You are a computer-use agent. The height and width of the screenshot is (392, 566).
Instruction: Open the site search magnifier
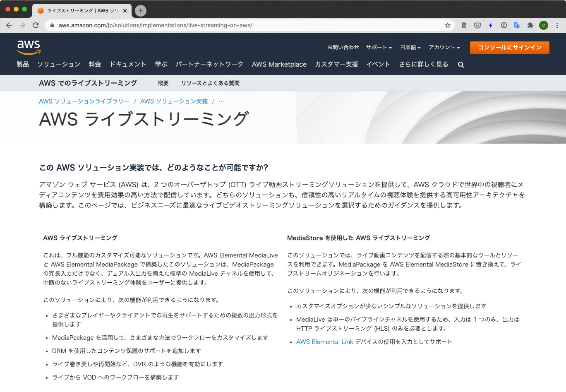pyautogui.click(x=461, y=65)
